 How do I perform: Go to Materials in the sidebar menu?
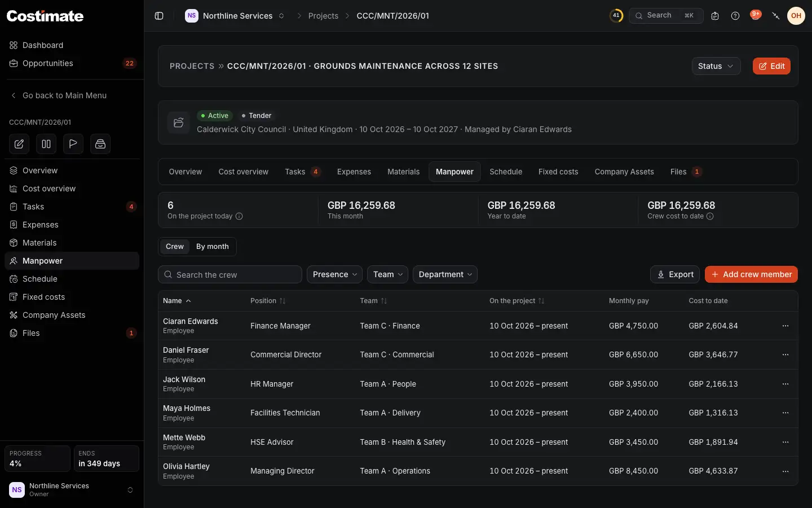coord(72,243)
